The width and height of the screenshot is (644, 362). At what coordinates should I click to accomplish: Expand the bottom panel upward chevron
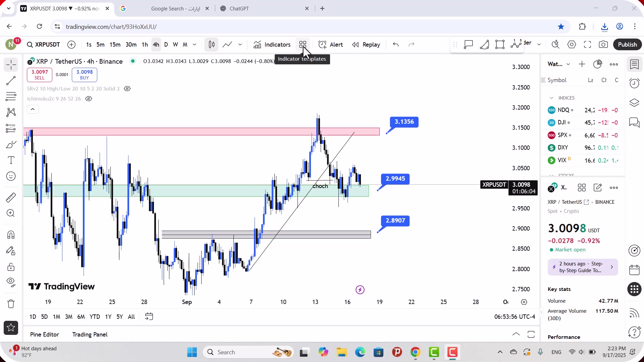tap(516, 334)
